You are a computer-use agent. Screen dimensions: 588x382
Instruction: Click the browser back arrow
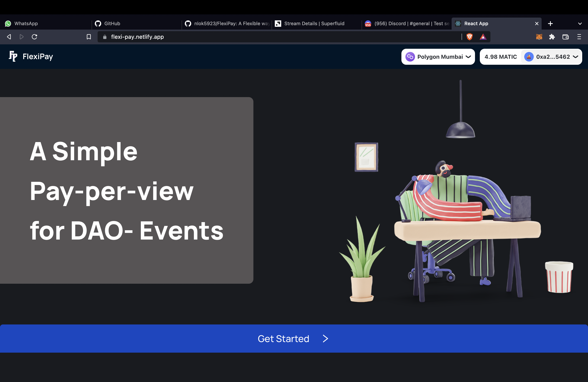pyautogui.click(x=9, y=37)
